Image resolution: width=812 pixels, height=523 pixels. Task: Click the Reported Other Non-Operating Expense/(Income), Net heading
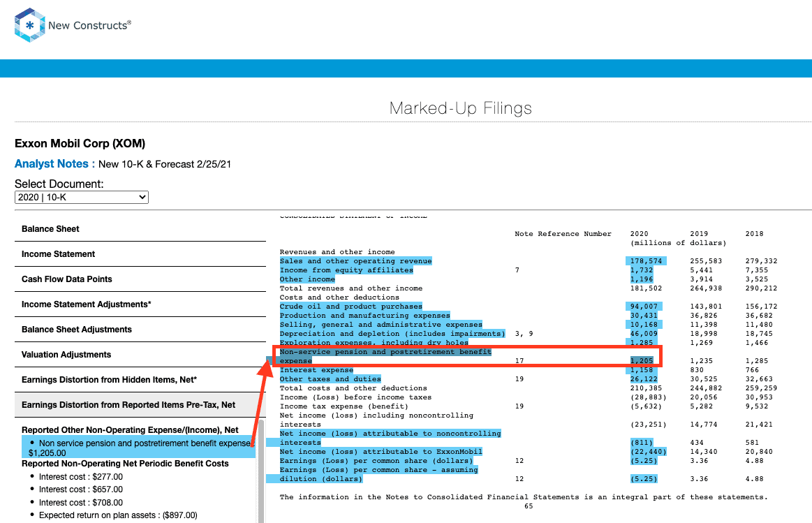(x=130, y=430)
